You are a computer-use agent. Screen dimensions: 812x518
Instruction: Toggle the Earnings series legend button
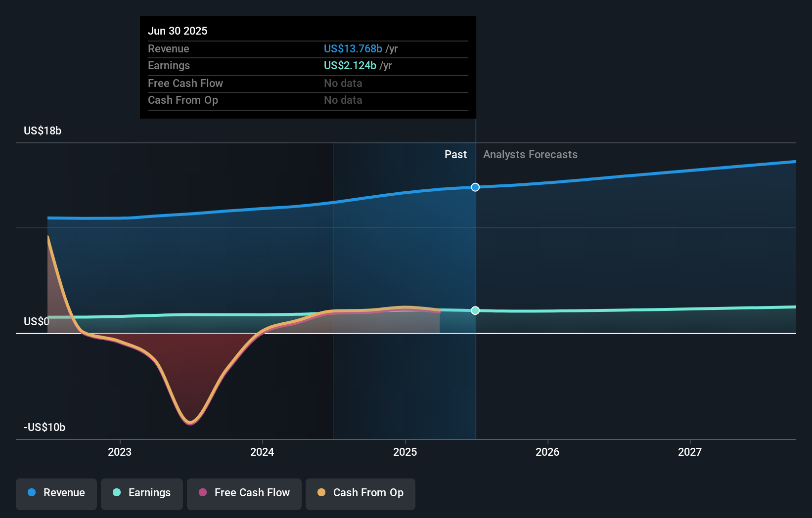[x=142, y=494]
